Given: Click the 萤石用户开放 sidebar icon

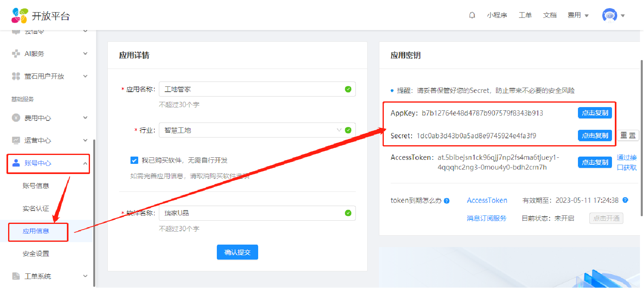Looking at the screenshot, I should tap(16, 76).
